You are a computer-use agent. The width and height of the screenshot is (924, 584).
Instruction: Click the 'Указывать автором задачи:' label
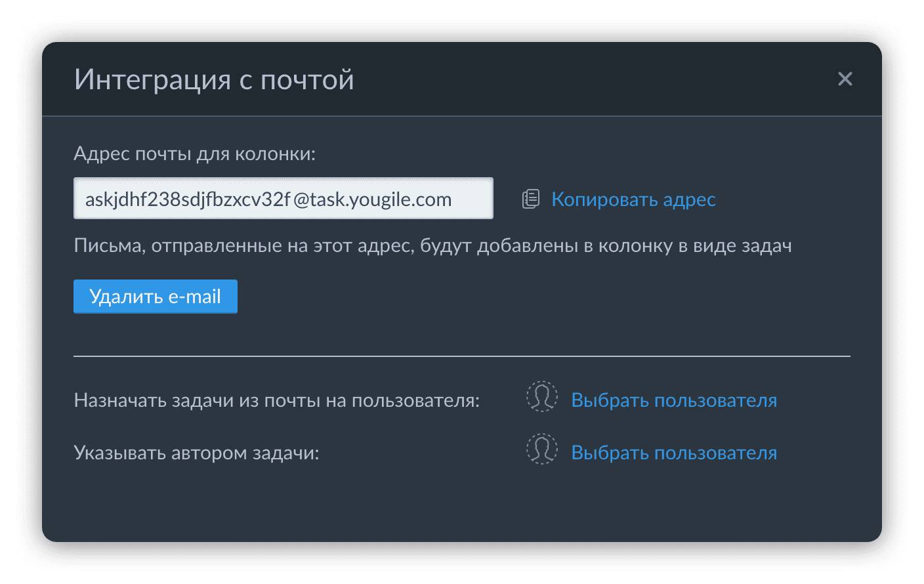[x=196, y=453]
